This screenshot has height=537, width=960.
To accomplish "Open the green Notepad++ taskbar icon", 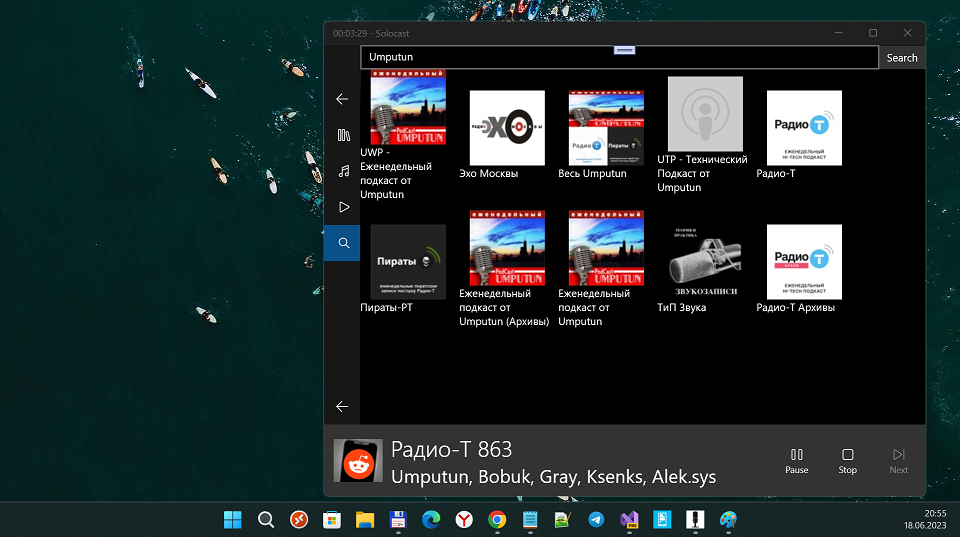I will pos(563,520).
